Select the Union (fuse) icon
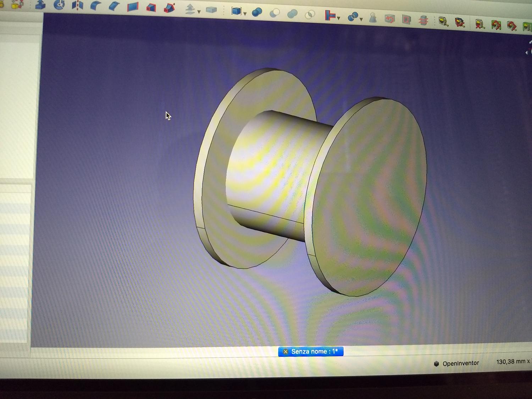Viewport: 532px width, 399px height. click(292, 14)
